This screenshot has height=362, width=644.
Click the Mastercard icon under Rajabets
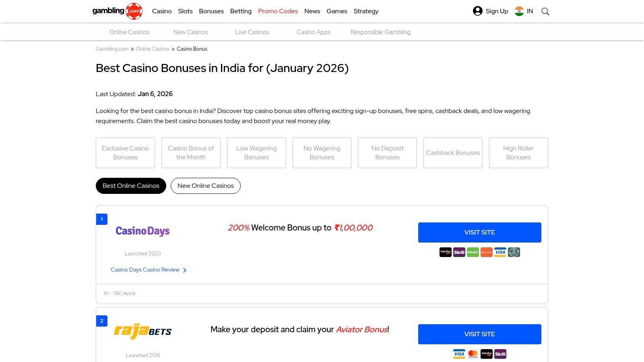click(473, 354)
